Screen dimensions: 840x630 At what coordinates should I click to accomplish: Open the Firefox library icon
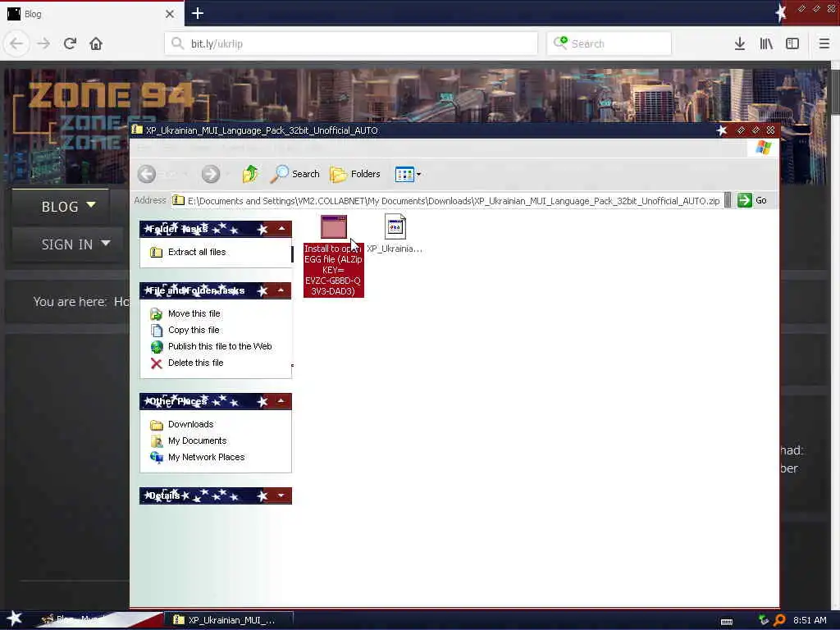[766, 43]
